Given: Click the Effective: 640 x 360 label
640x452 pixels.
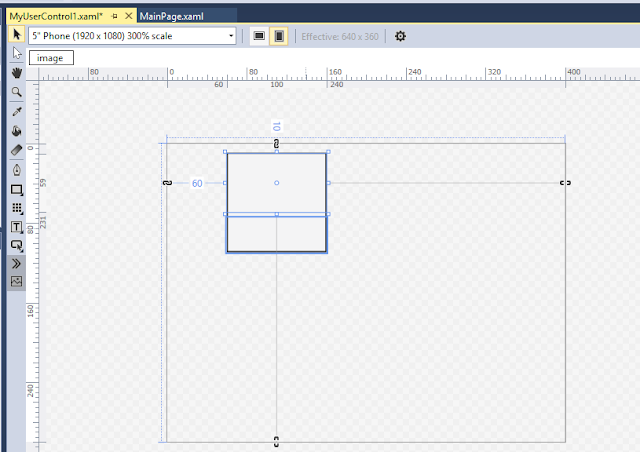Looking at the screenshot, I should coord(340,36).
